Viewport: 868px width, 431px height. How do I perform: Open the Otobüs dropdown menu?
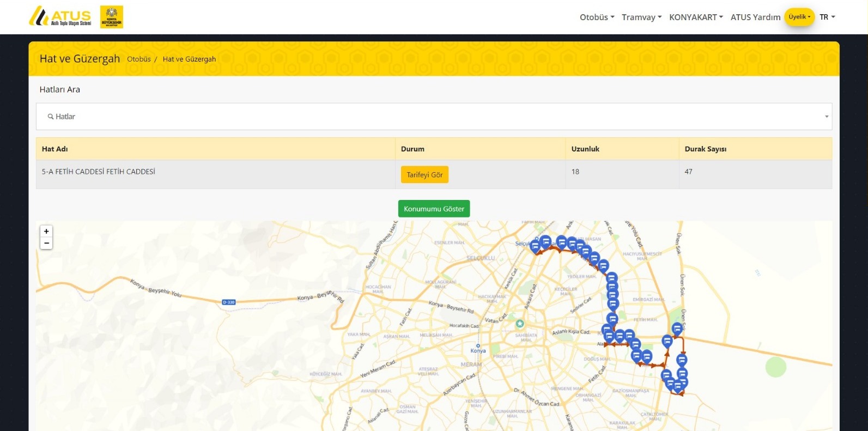coord(597,17)
